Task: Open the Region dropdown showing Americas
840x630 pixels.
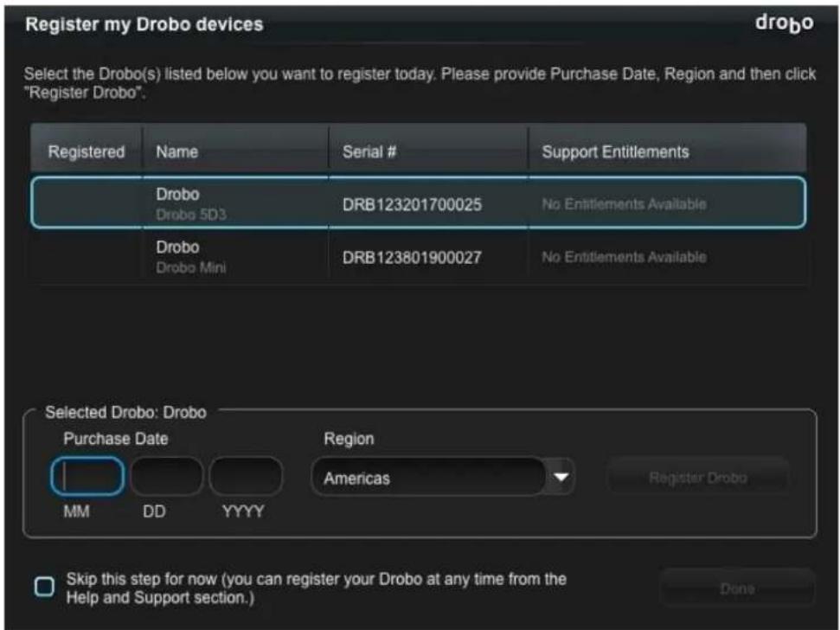Action: tap(443, 477)
